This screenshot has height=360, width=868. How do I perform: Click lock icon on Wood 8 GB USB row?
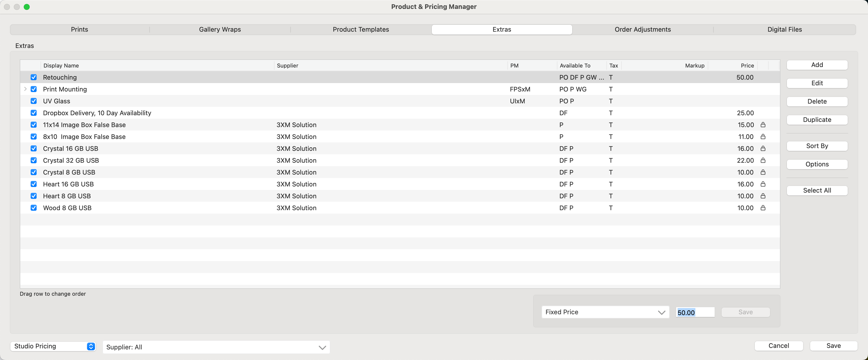(x=763, y=208)
